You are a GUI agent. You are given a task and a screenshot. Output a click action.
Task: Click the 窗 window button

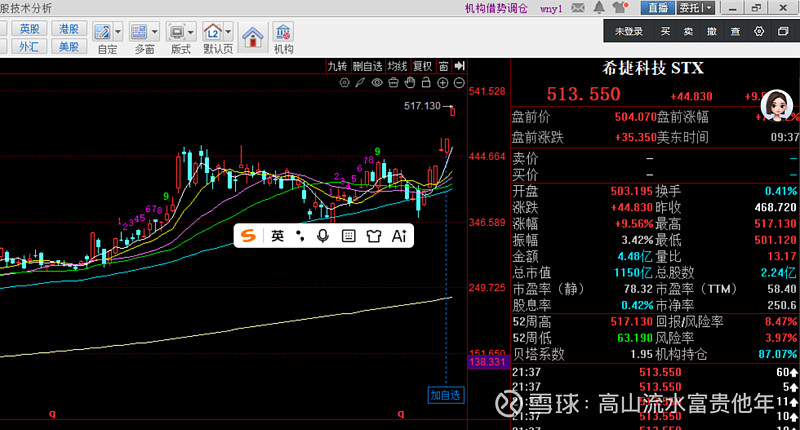tap(443, 66)
